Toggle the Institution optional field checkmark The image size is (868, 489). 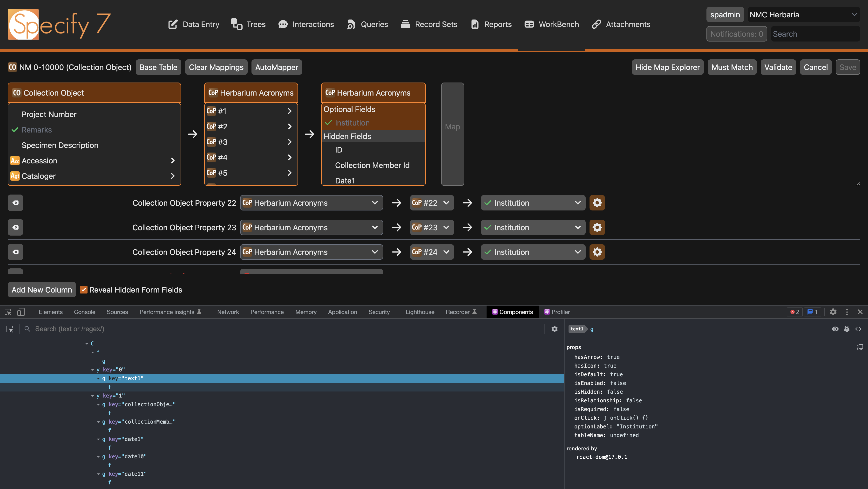329,123
